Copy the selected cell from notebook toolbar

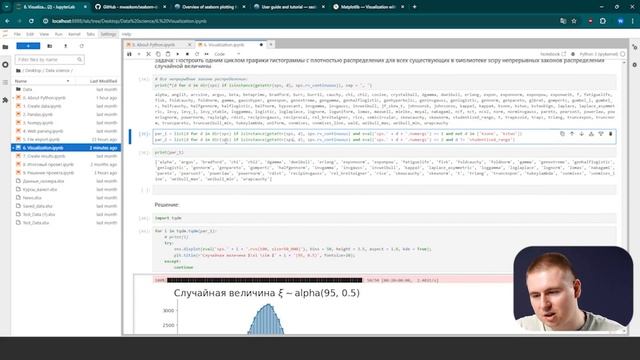tap(158, 54)
